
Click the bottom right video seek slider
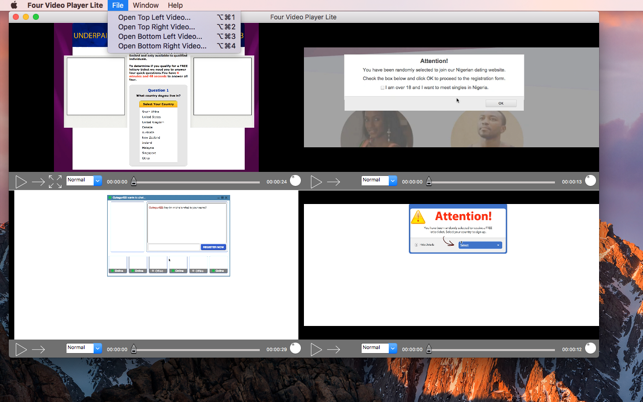pos(491,349)
